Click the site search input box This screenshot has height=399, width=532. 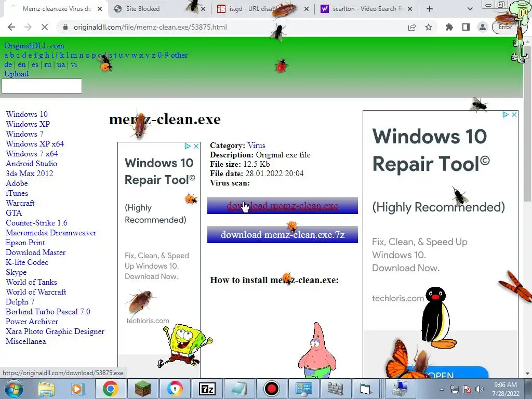[42, 86]
